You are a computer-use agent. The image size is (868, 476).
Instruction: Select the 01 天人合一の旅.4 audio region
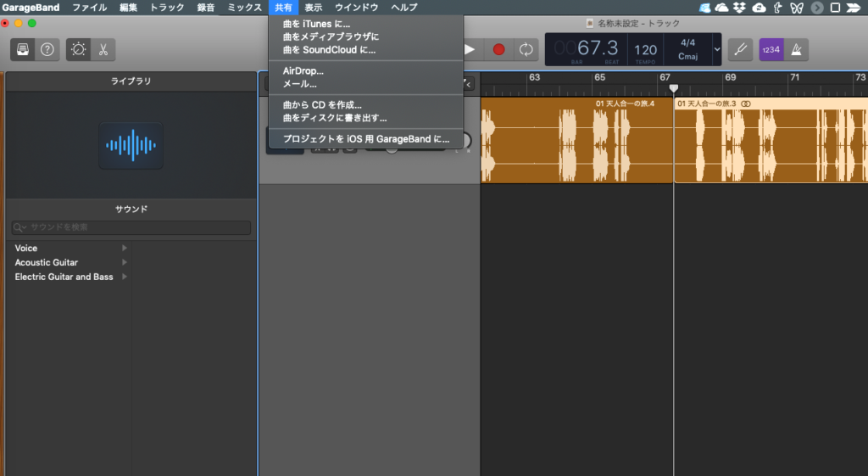576,140
